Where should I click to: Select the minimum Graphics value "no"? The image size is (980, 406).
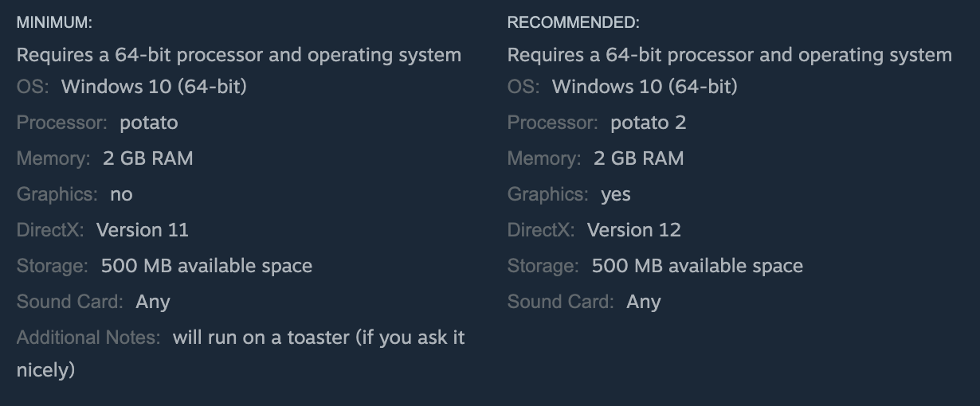(x=121, y=194)
